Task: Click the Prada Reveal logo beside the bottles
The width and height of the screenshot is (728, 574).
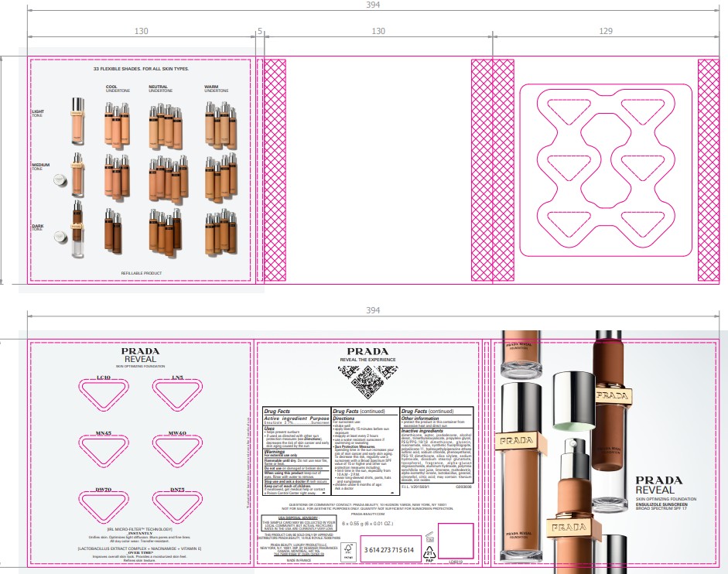Action: tap(663, 484)
